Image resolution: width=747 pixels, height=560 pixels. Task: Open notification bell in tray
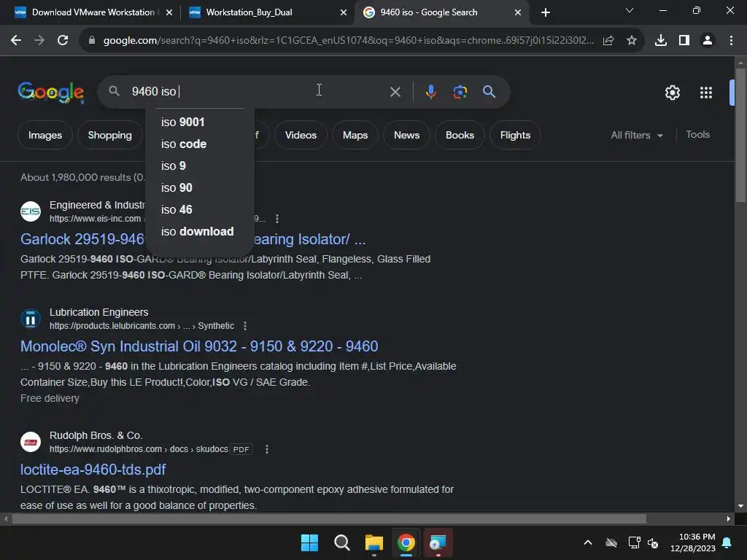tap(727, 542)
